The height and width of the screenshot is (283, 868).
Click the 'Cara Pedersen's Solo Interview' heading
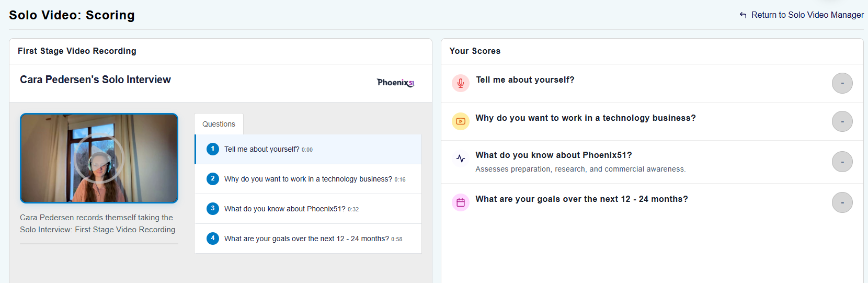pos(95,80)
